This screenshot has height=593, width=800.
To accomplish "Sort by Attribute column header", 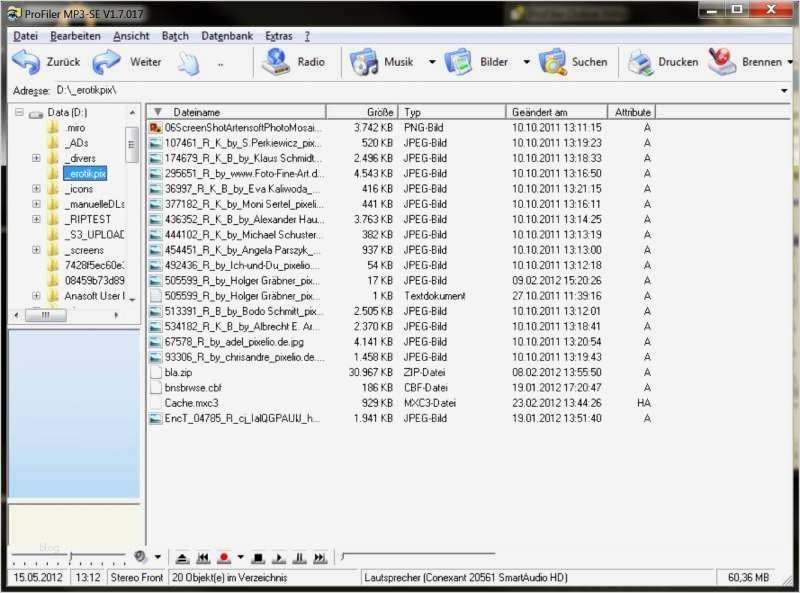I will [x=632, y=112].
